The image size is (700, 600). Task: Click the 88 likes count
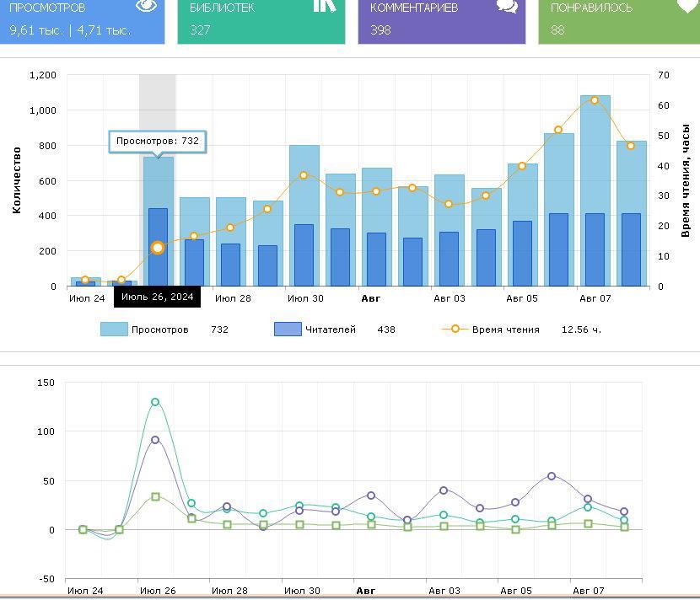(557, 30)
